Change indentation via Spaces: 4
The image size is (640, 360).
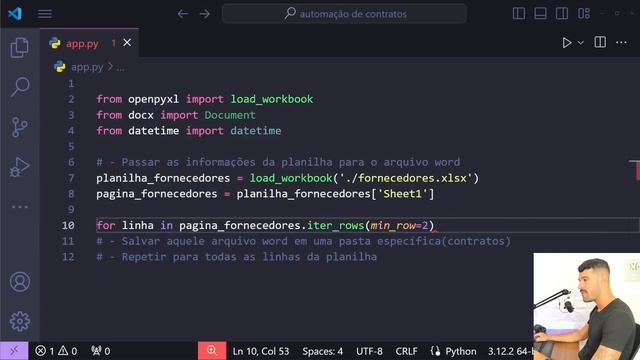tap(322, 351)
